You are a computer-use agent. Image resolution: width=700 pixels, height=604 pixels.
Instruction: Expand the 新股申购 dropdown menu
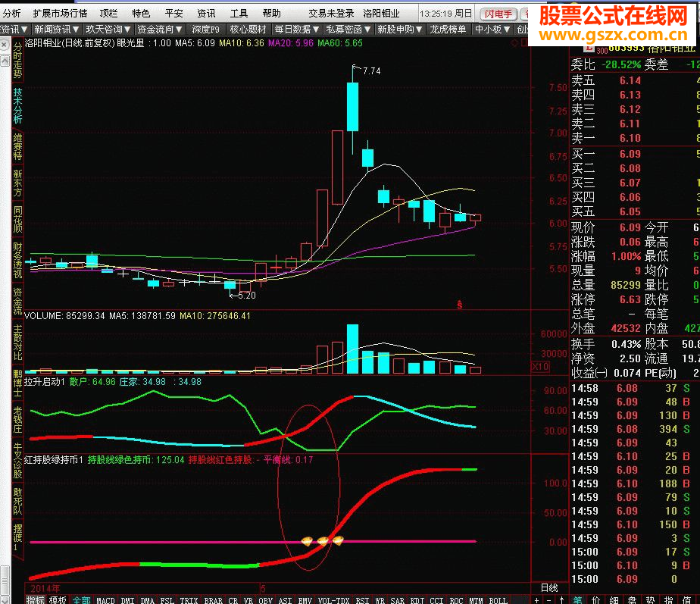click(x=400, y=30)
